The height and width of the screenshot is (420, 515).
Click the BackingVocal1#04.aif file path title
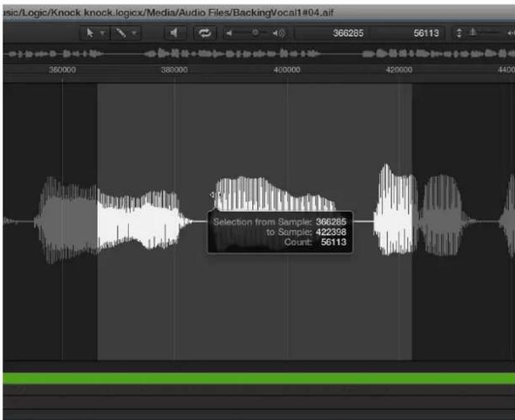tap(168, 13)
